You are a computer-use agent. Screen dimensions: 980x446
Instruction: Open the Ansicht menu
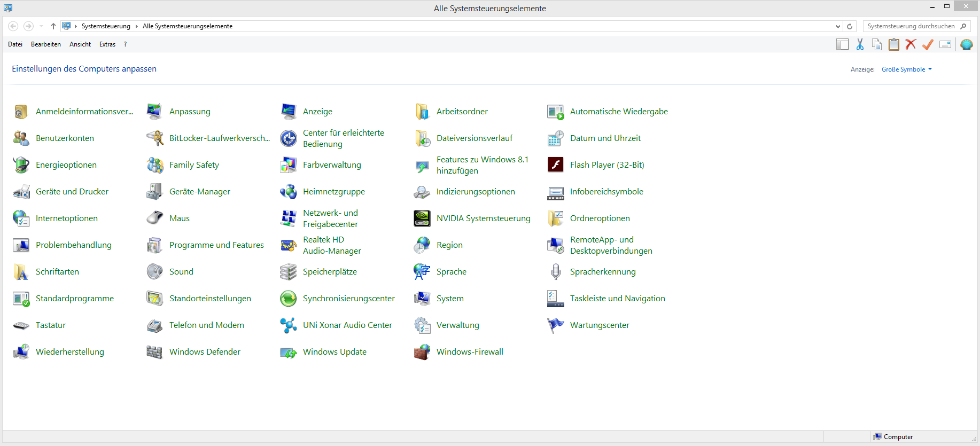pyautogui.click(x=80, y=44)
